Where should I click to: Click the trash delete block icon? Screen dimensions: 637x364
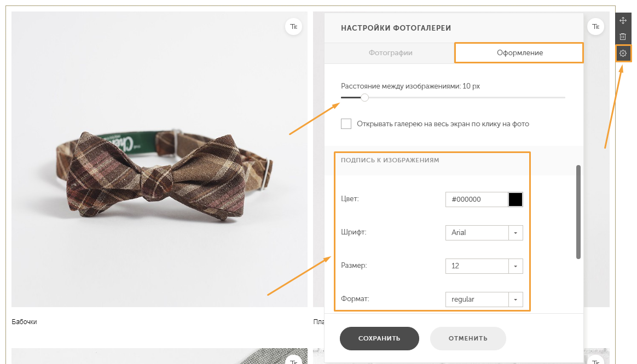coord(623,37)
